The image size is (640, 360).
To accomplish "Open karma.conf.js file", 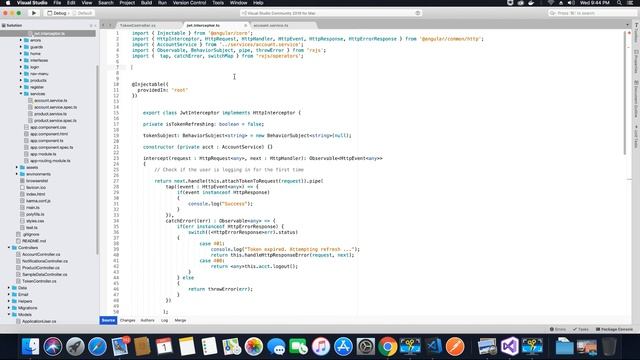I will coord(38,201).
